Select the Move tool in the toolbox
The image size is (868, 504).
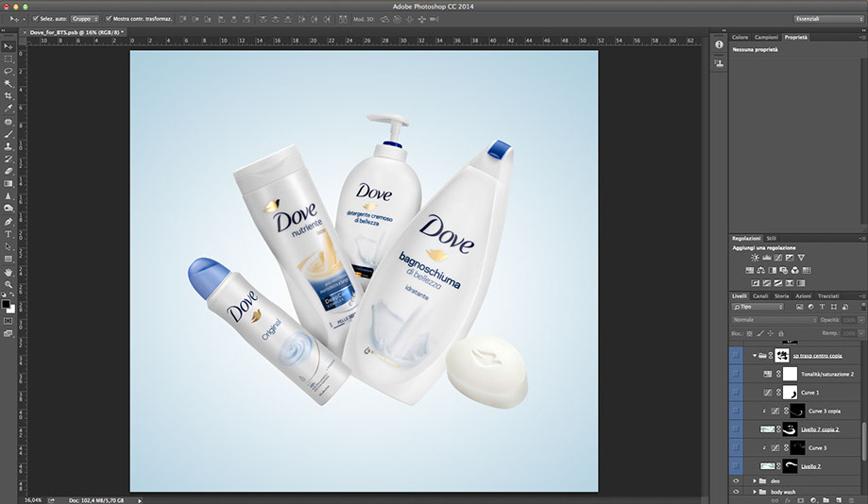pos(9,46)
